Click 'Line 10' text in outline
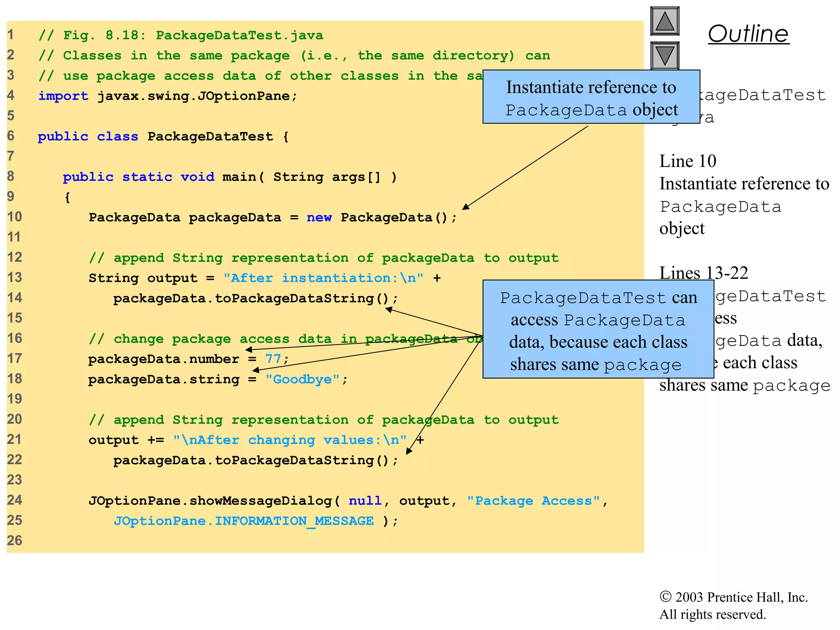 (688, 161)
